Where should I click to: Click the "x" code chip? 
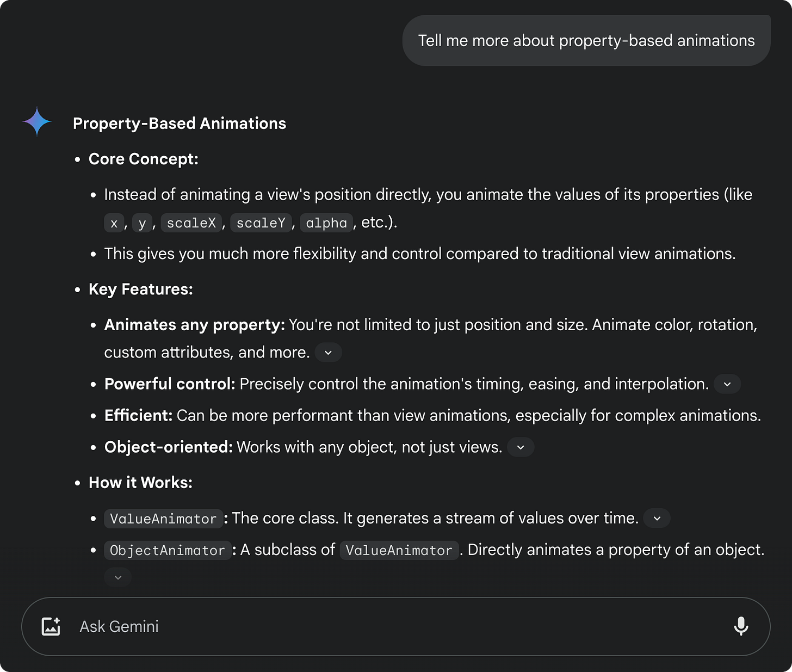(114, 223)
